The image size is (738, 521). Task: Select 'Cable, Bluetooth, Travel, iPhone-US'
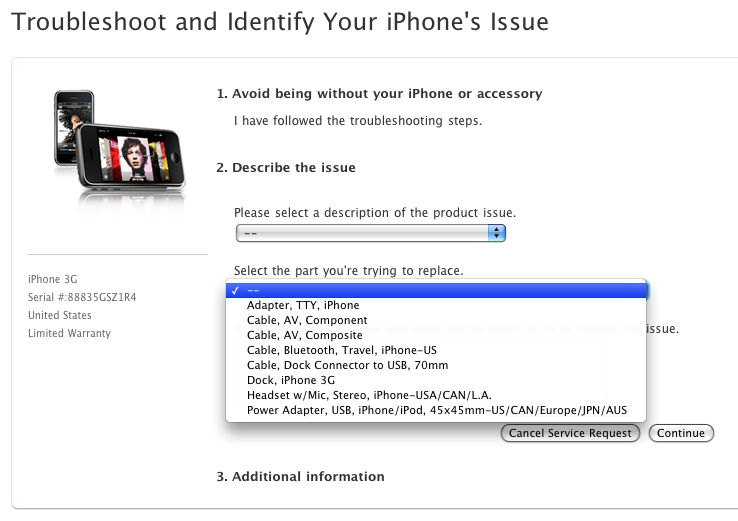[436, 351]
